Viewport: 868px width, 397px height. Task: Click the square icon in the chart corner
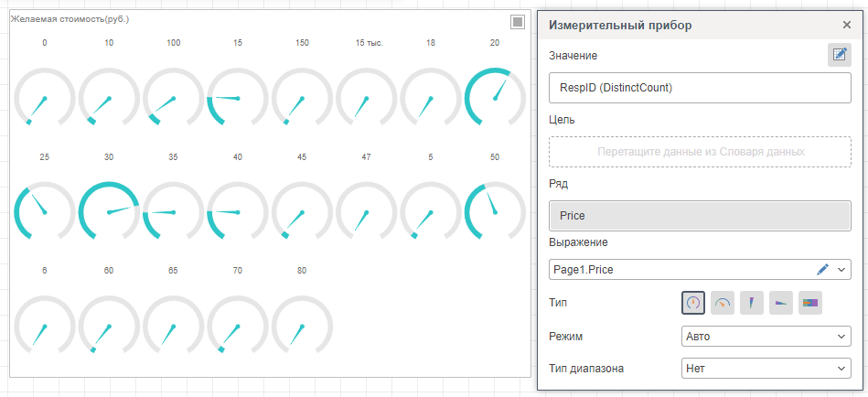tap(518, 22)
